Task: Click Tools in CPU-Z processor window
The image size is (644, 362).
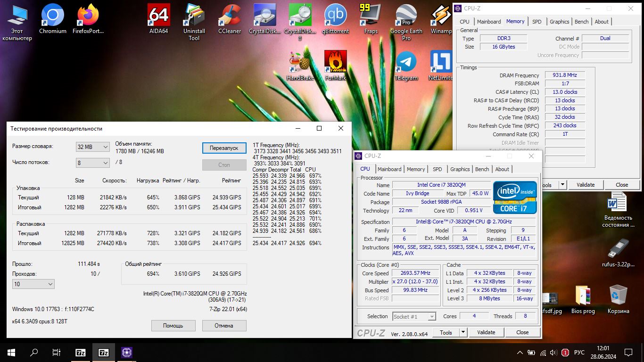Action: tap(446, 332)
